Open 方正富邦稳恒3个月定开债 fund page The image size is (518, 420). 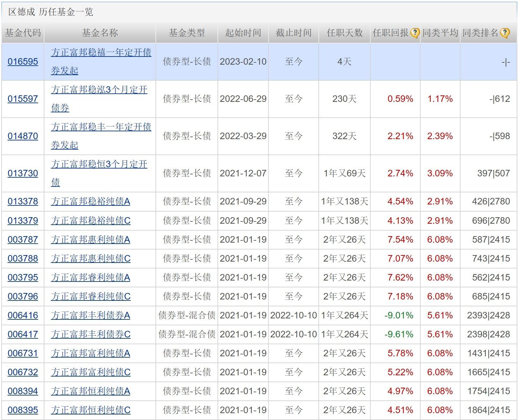pyautogui.click(x=99, y=173)
